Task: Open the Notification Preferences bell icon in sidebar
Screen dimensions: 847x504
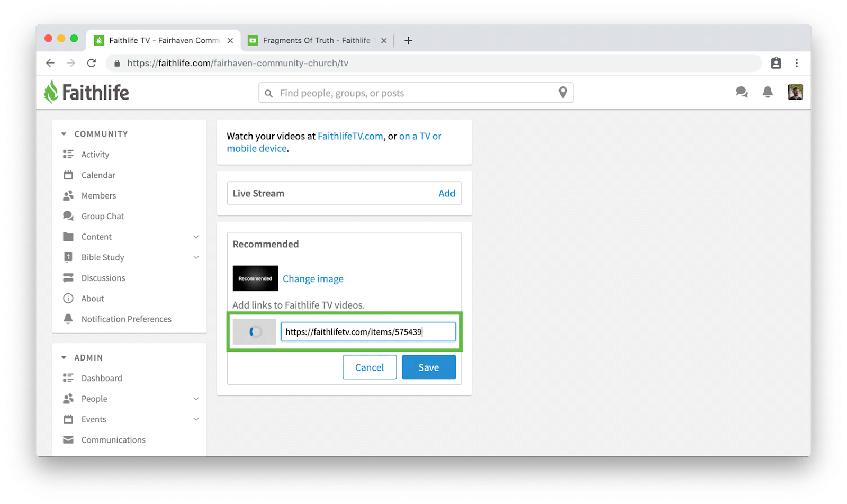Action: click(x=68, y=319)
